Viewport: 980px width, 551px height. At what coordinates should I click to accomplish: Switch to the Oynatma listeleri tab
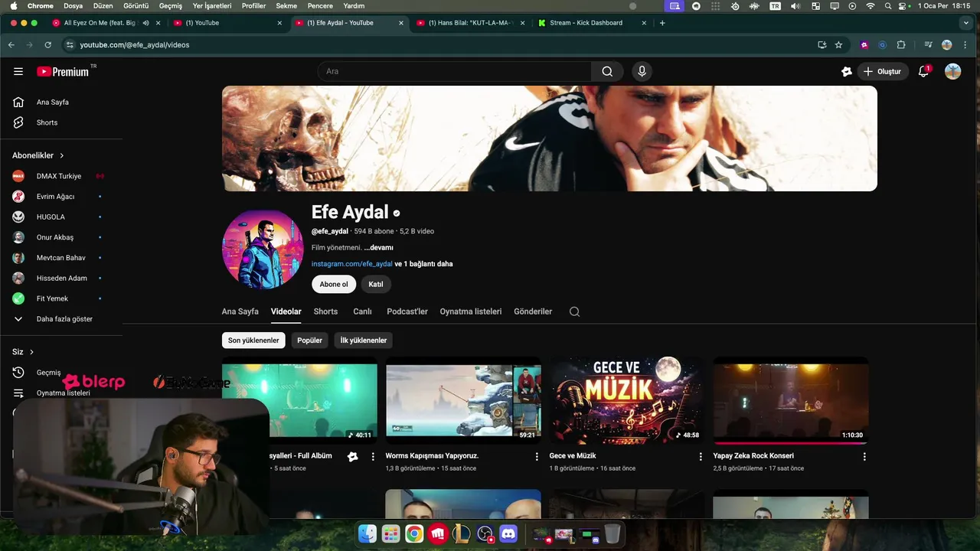[x=471, y=311]
